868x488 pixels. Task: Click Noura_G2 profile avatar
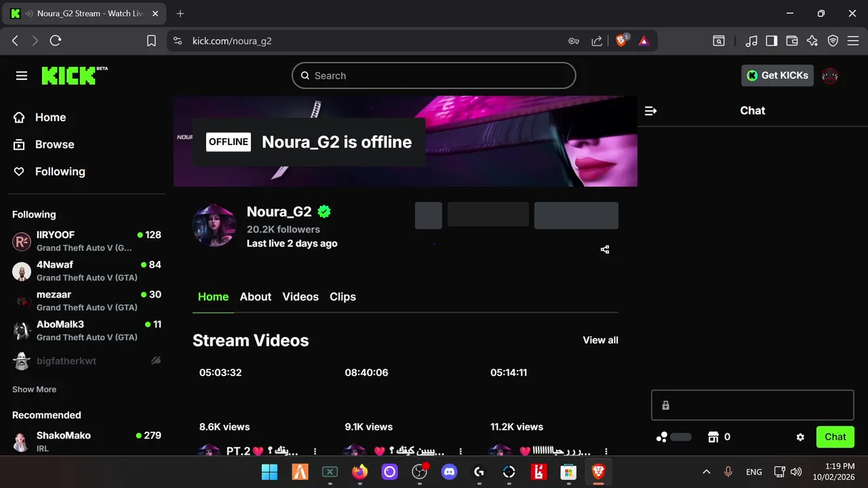[214, 225]
